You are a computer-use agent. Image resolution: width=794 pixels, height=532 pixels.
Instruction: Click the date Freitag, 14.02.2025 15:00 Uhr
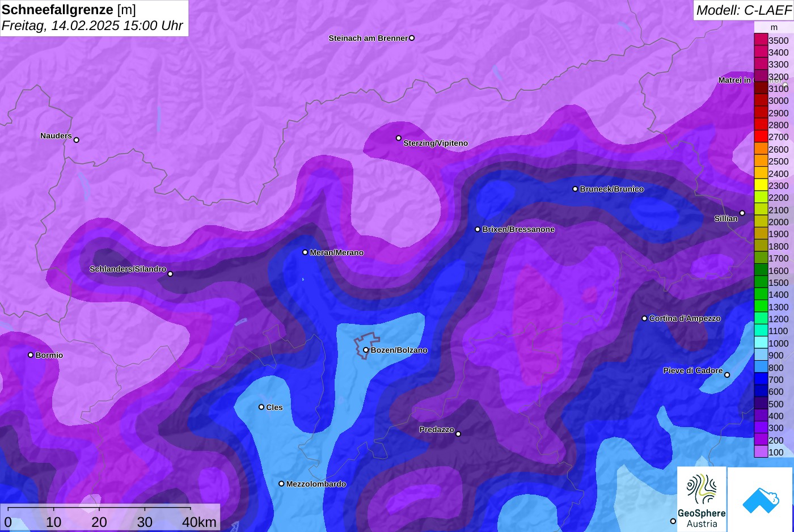pyautogui.click(x=92, y=26)
